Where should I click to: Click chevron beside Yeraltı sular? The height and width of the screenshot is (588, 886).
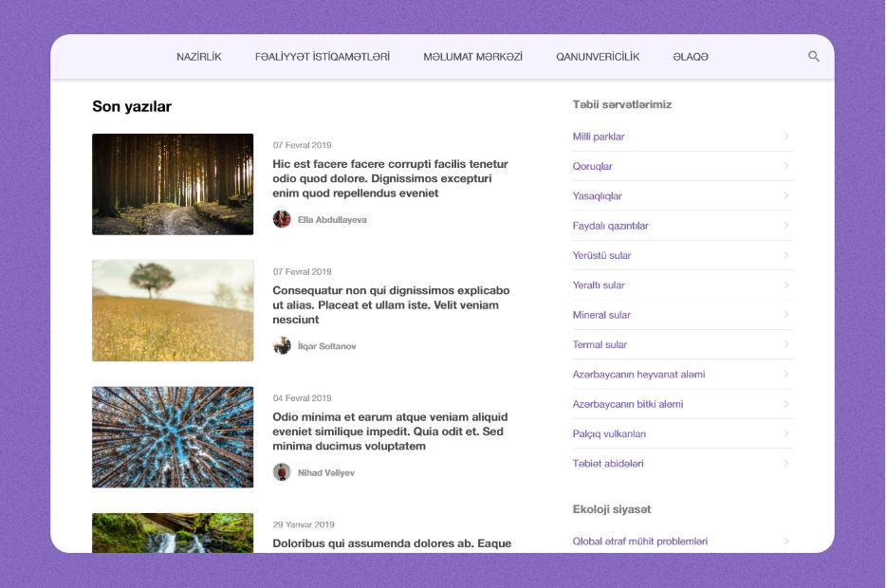coord(786,285)
